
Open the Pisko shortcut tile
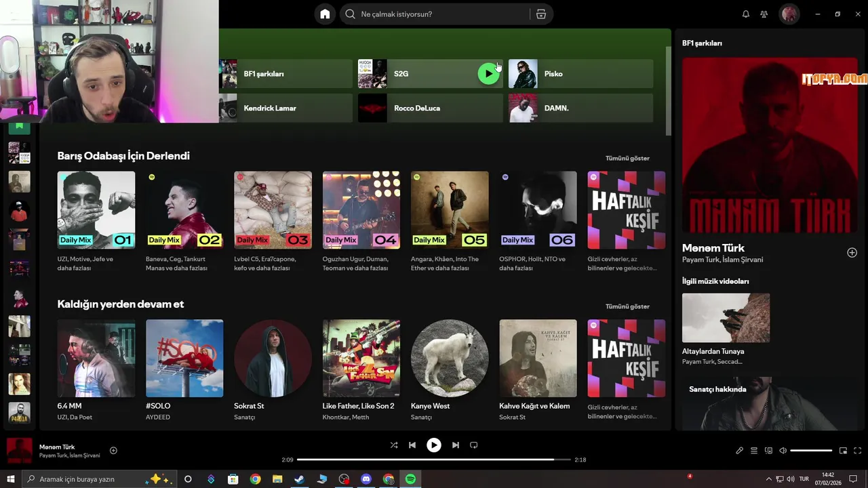[x=580, y=74]
